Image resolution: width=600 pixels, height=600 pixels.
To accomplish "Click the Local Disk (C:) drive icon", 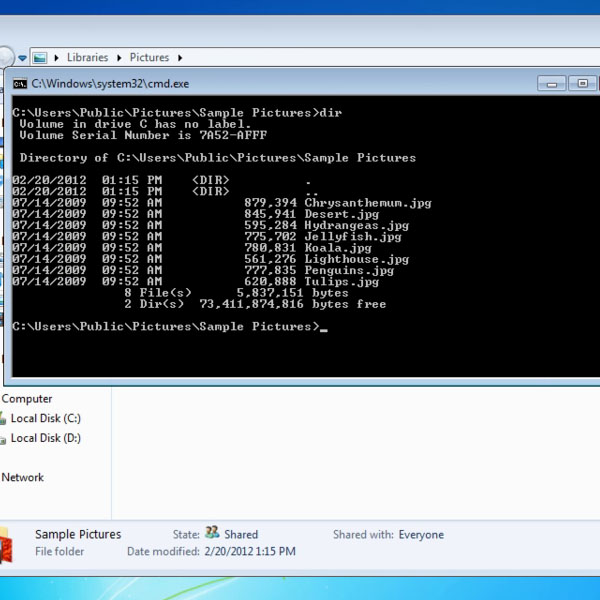I will point(3,418).
